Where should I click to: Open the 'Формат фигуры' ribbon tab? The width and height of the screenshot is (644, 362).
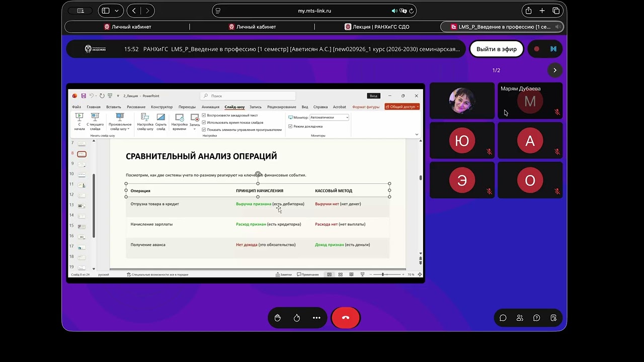(x=366, y=107)
